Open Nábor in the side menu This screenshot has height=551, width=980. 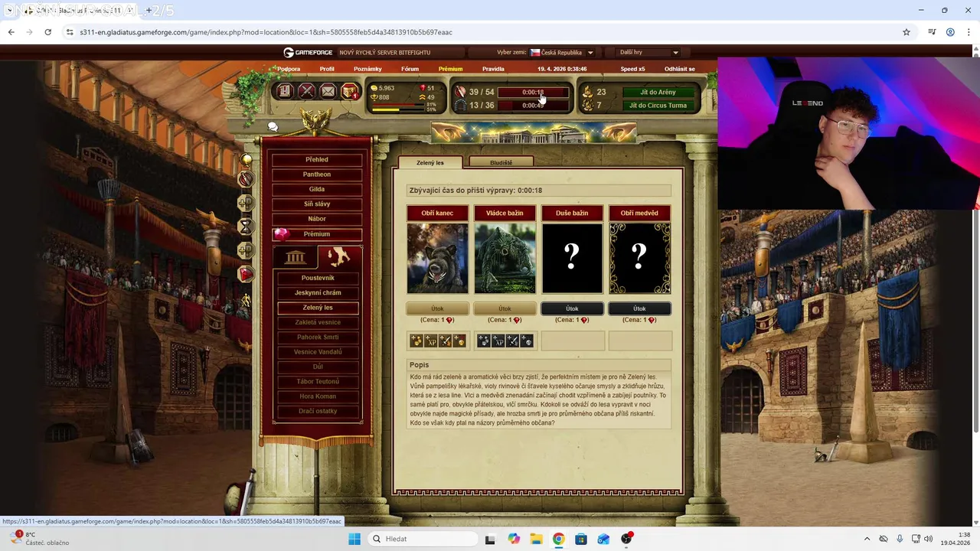[317, 219]
